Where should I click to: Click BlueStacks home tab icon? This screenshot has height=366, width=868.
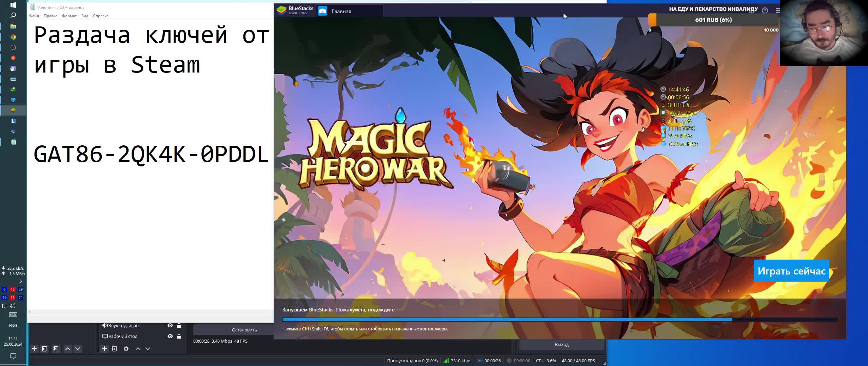(322, 11)
